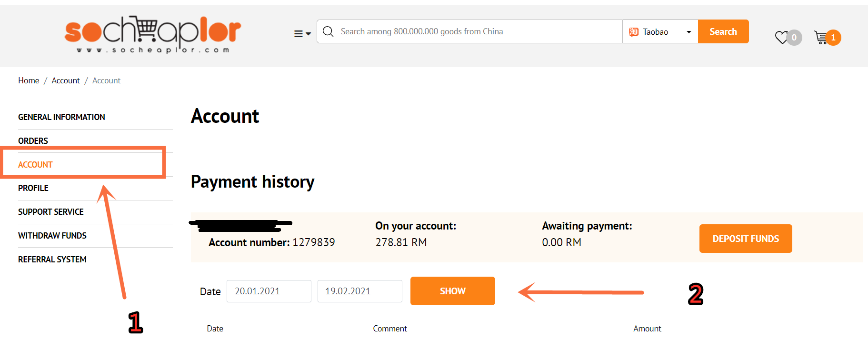Click the cart item count badge

coord(833,38)
